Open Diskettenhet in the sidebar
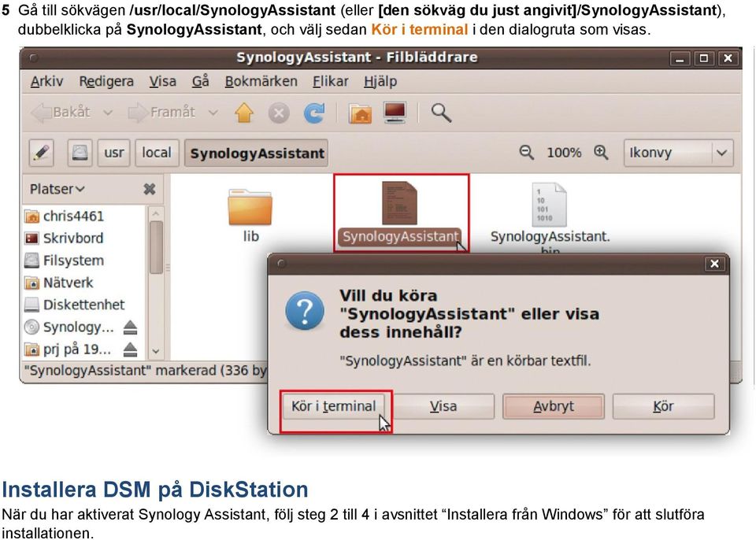This screenshot has width=756, height=540. point(74,305)
